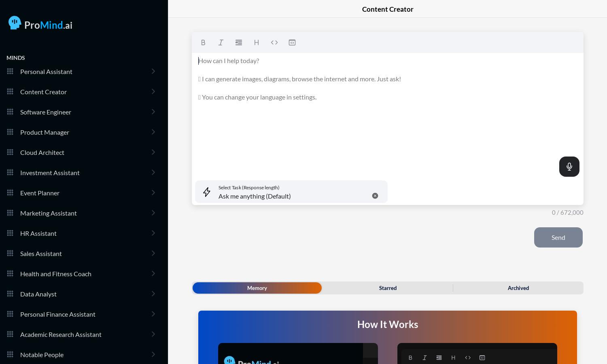
Task: Click grid icon beside Sales Assistant
Action: pos(10,254)
